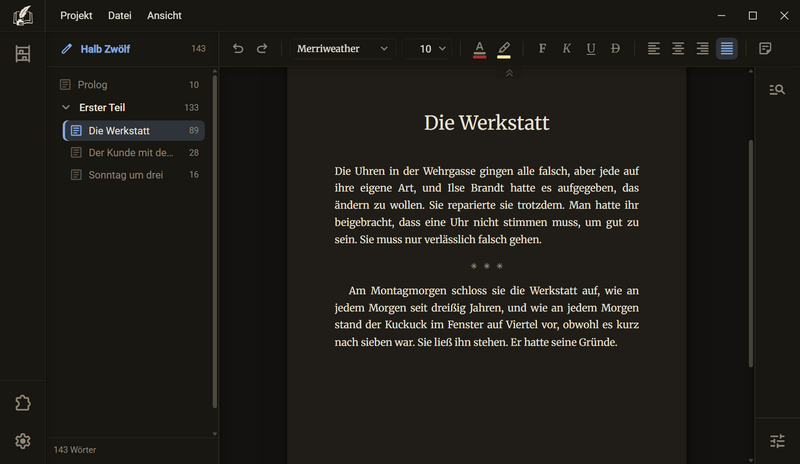Open the outline view in left sidebar
The width and height of the screenshot is (800, 464).
22,54
